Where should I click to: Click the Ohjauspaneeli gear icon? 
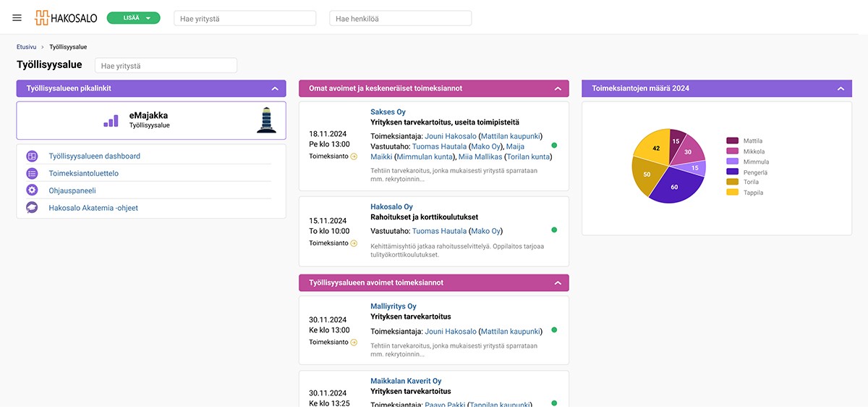pos(32,190)
